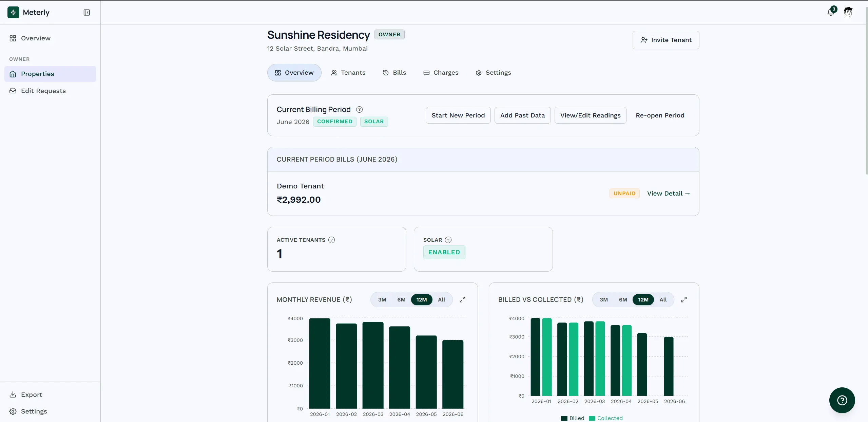Go to Overview in the sidebar
This screenshot has width=868, height=422.
point(50,38)
